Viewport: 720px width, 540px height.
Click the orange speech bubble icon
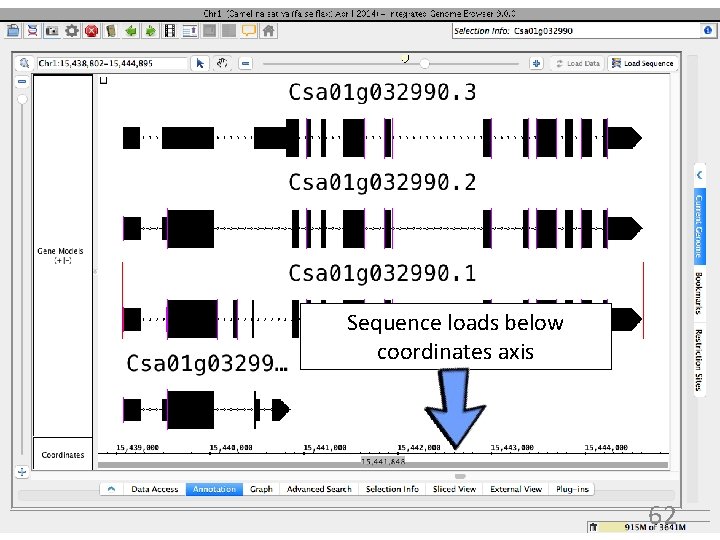[x=249, y=31]
